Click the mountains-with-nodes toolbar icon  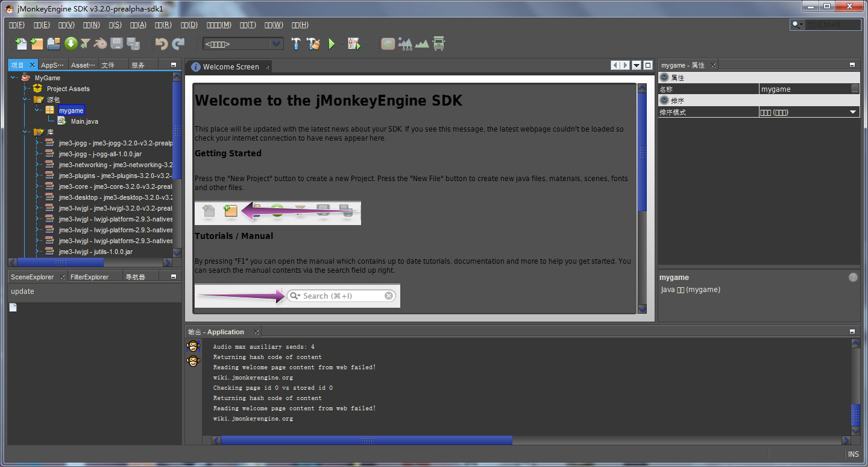[405, 43]
